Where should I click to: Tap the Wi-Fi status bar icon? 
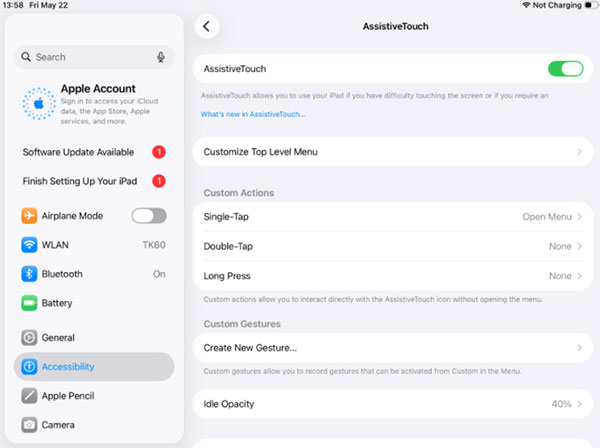[x=526, y=5]
